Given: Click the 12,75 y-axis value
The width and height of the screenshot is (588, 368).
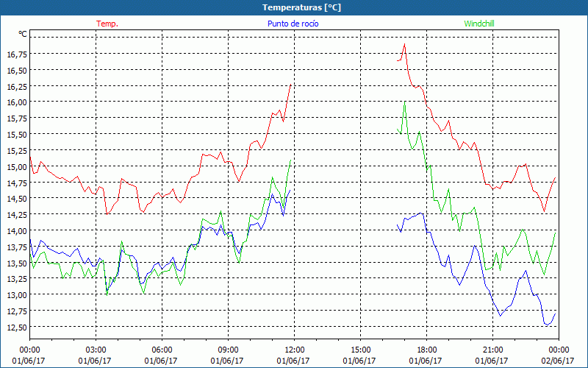Looking at the screenshot, I should click(17, 311).
